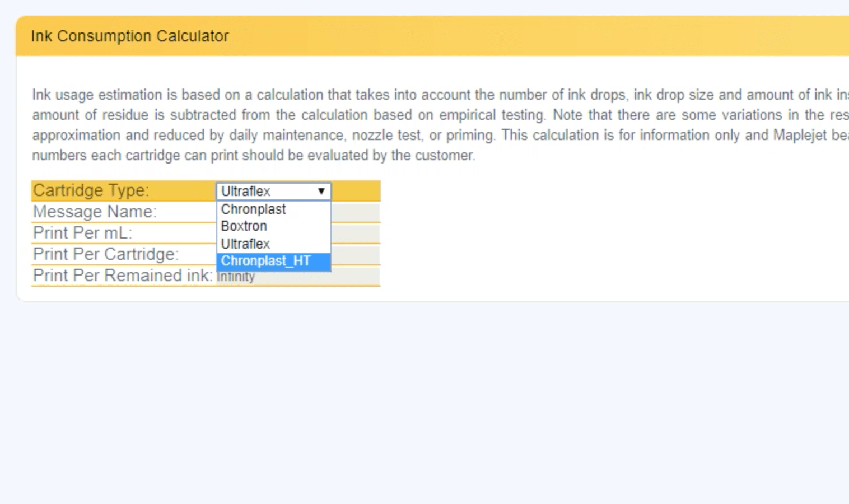Click the Print Per mL field
The height and width of the screenshot is (504, 849).
coord(356,232)
